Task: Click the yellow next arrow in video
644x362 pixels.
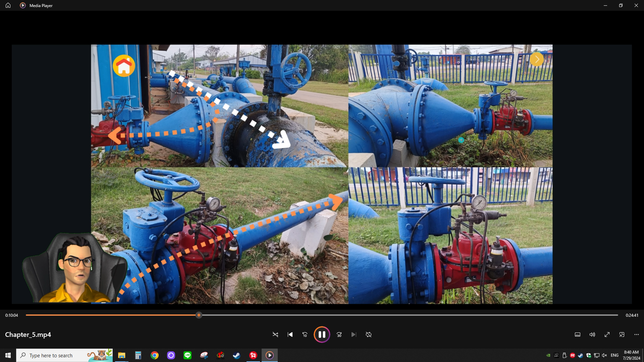Action: pos(537,59)
